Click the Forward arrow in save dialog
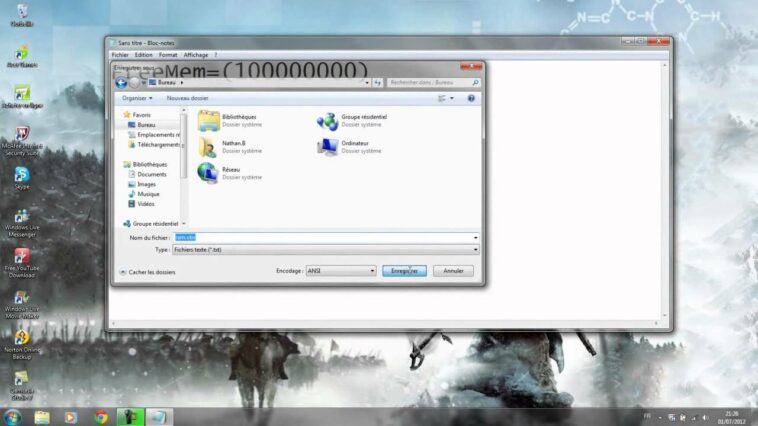758x426 pixels. pos(134,83)
